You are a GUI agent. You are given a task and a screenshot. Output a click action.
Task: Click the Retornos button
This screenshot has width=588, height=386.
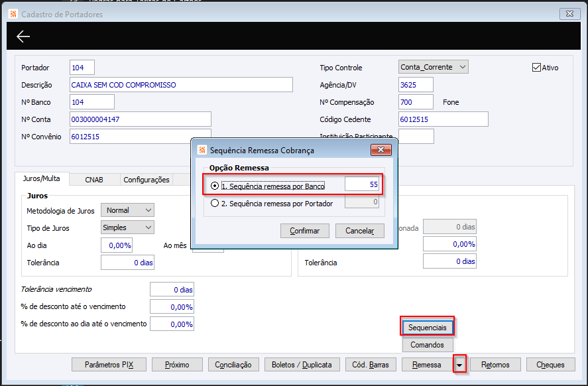(x=495, y=365)
